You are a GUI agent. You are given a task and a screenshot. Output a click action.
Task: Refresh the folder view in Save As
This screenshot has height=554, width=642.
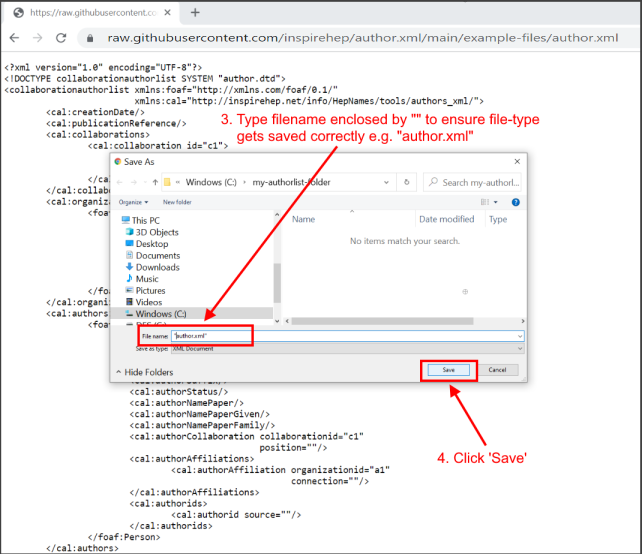[407, 182]
